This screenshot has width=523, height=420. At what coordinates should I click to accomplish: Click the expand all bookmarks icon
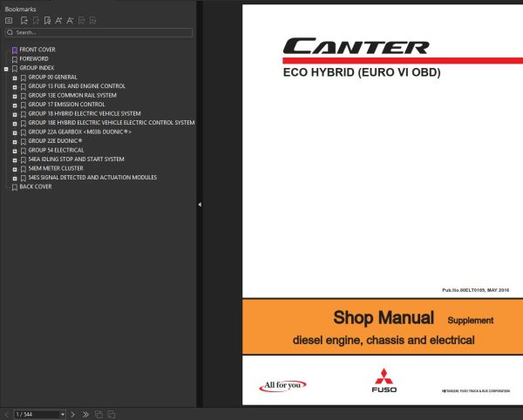click(x=81, y=21)
